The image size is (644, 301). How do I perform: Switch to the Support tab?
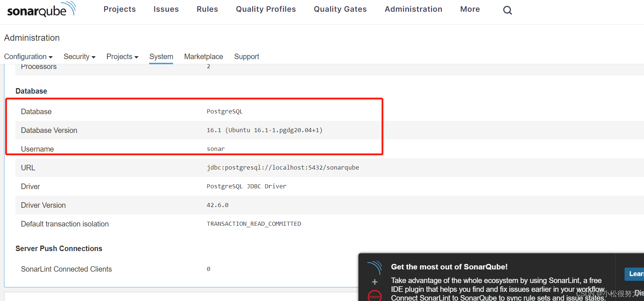[x=247, y=57]
